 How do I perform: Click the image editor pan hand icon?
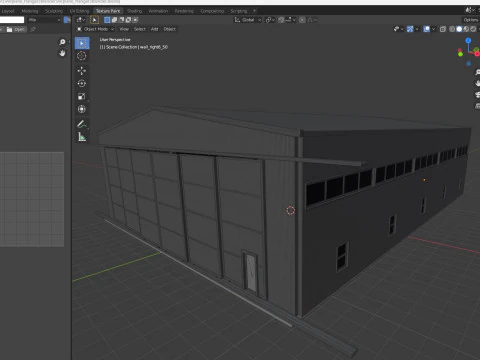(62, 53)
